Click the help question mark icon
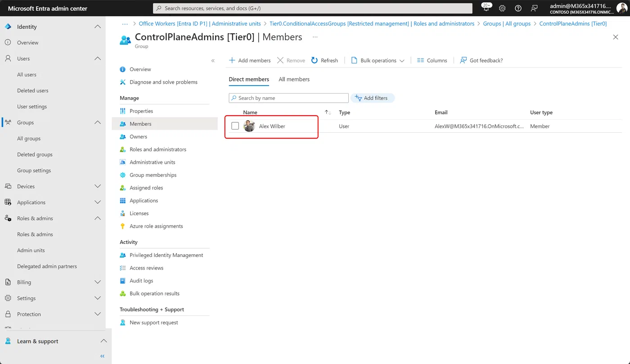This screenshot has width=630, height=364. tap(518, 8)
